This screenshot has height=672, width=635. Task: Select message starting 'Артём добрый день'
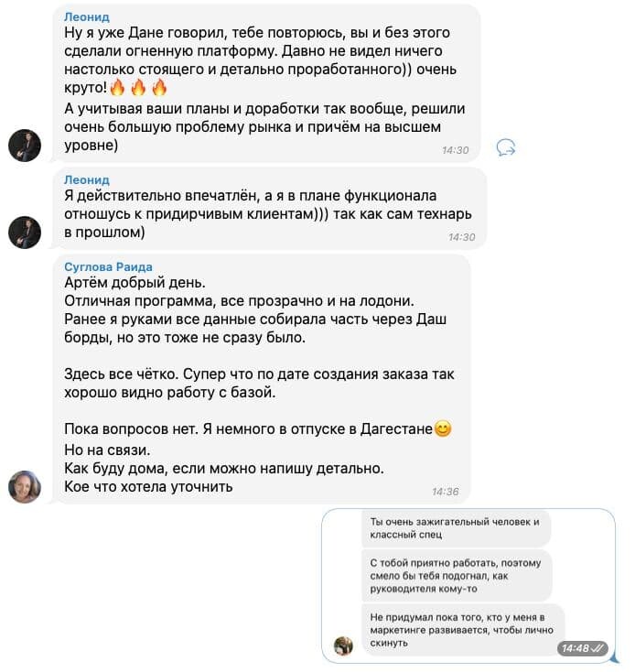[x=261, y=379]
